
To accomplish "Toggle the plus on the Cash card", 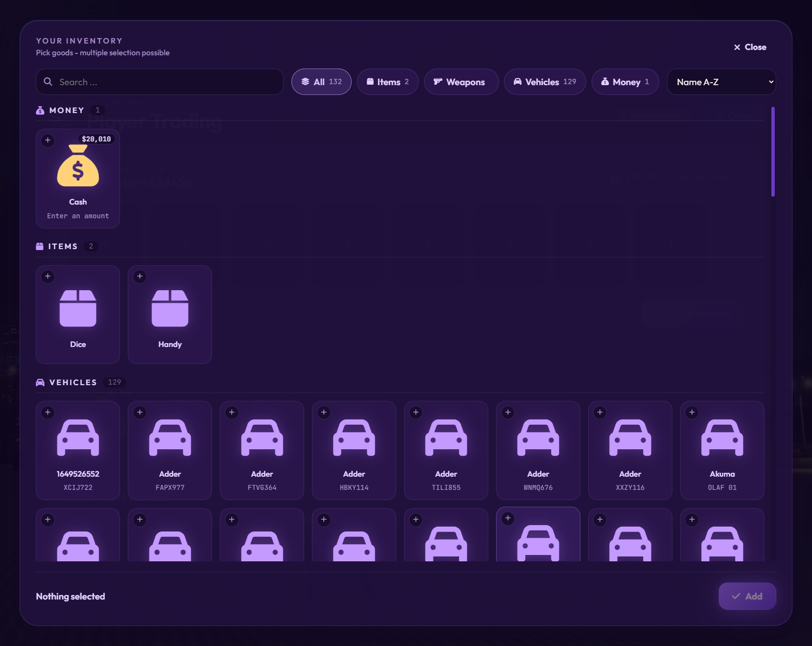I will pos(48,140).
